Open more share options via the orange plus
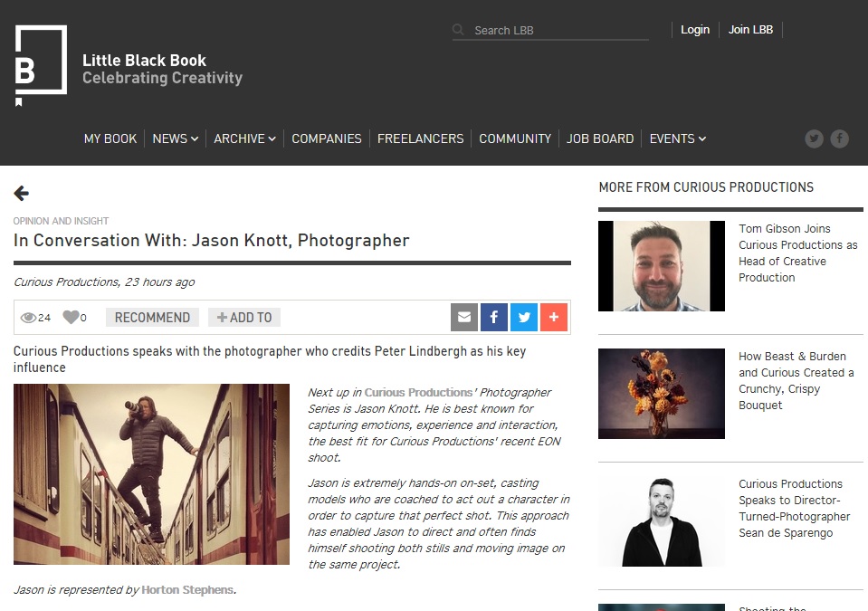 pyautogui.click(x=554, y=317)
